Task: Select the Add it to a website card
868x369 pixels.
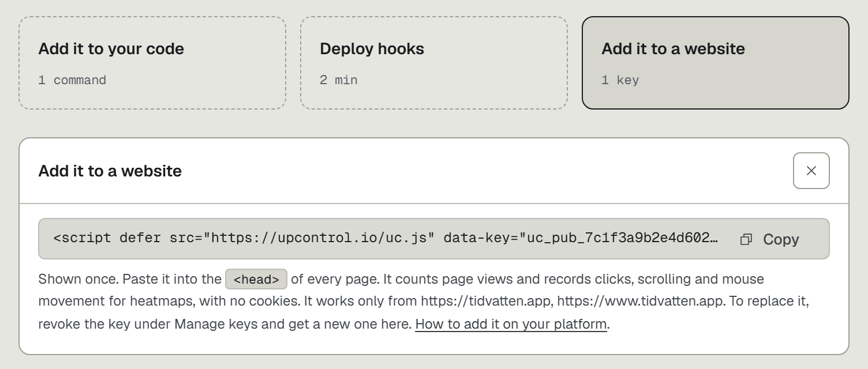Action: coord(716,63)
